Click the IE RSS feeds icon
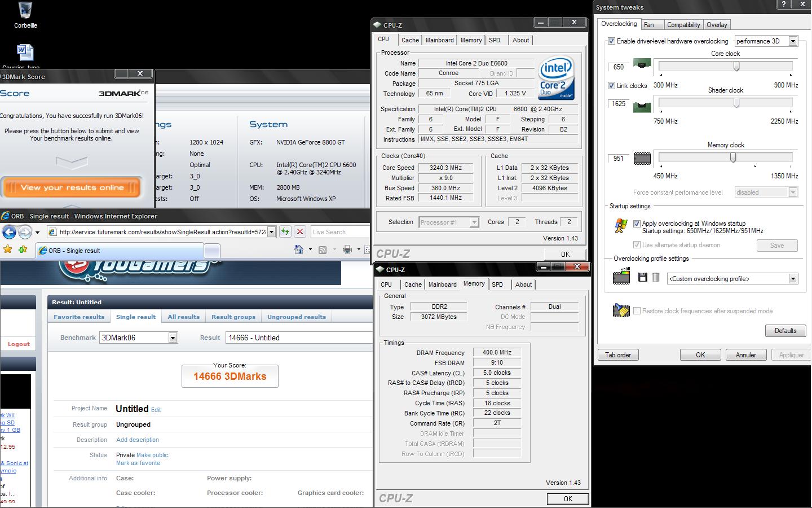Image resolution: width=812 pixels, height=508 pixels. [323, 249]
